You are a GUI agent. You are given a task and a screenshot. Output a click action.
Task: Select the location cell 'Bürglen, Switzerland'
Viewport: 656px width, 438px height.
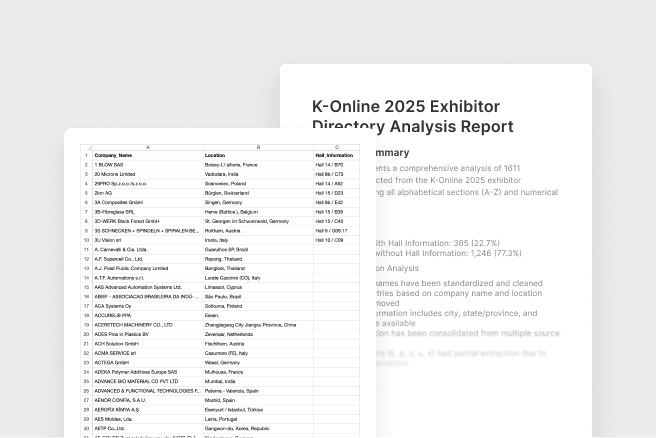click(258, 193)
